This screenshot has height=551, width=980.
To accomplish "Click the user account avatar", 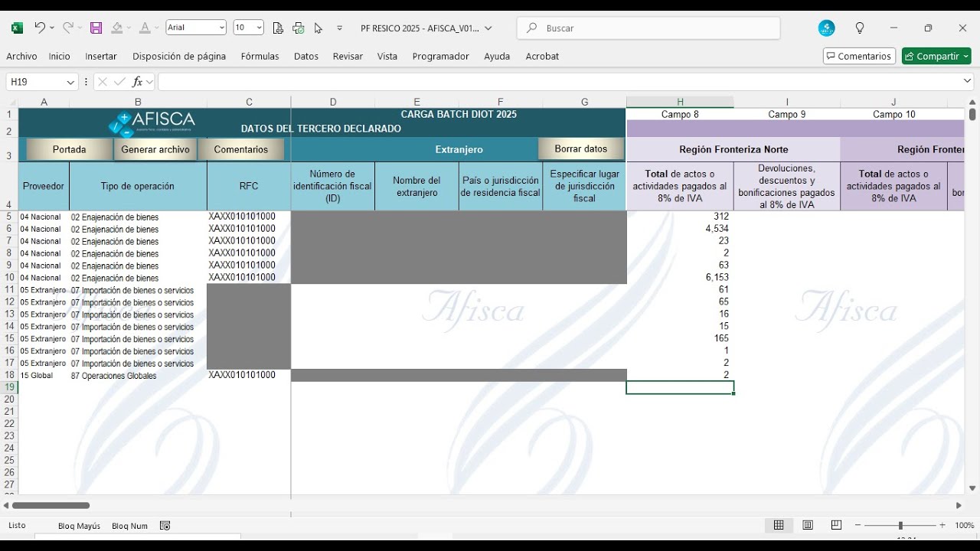I will tap(826, 28).
